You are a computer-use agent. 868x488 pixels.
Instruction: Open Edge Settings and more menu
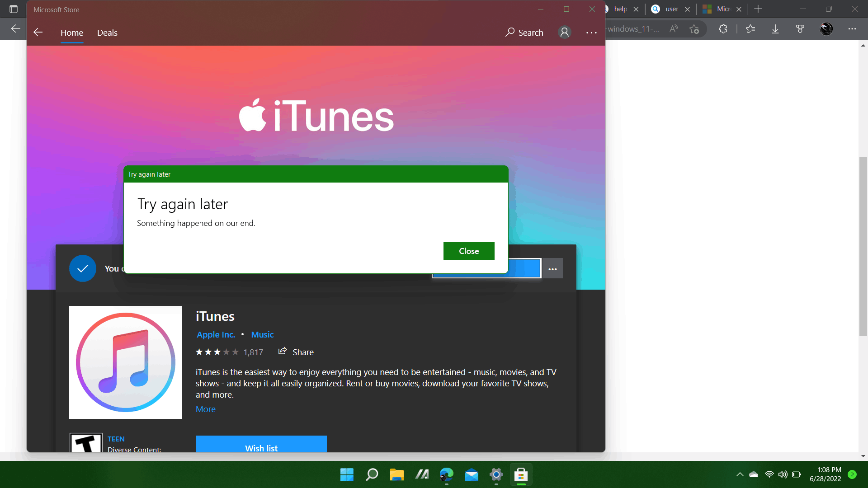click(852, 29)
